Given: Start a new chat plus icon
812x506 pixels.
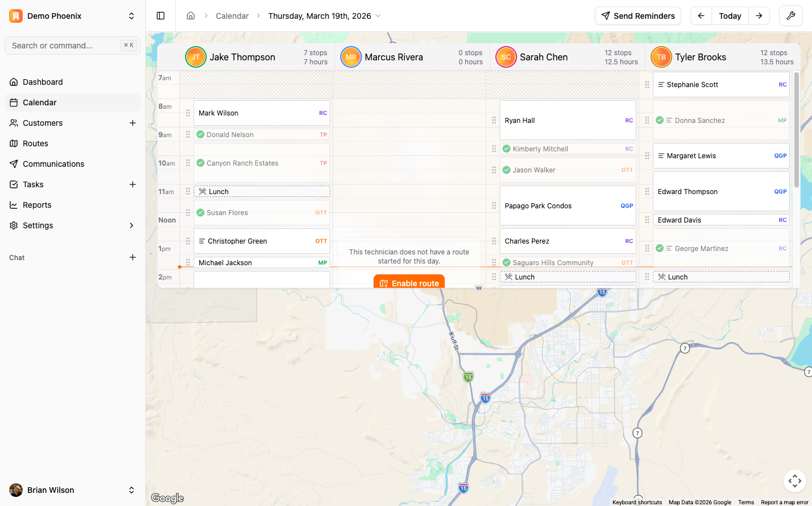Looking at the screenshot, I should coord(133,257).
